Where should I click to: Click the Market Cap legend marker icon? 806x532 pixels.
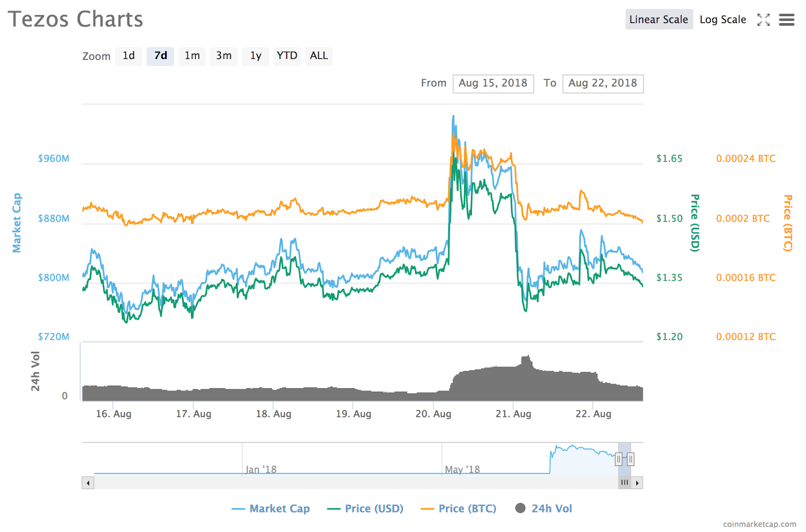click(x=238, y=508)
